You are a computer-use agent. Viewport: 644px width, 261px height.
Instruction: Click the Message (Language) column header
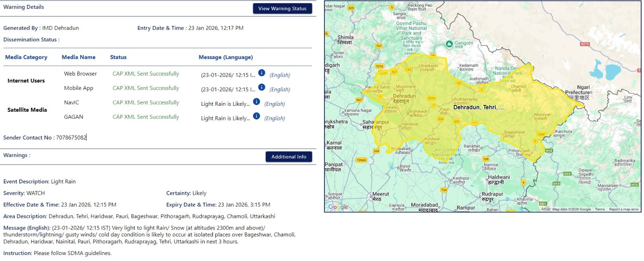click(x=226, y=57)
